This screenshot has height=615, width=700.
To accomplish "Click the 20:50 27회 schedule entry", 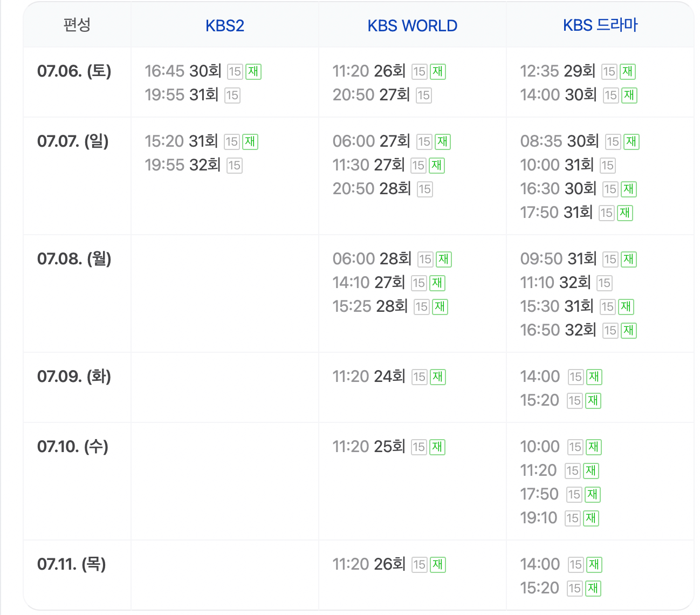I will (372, 95).
